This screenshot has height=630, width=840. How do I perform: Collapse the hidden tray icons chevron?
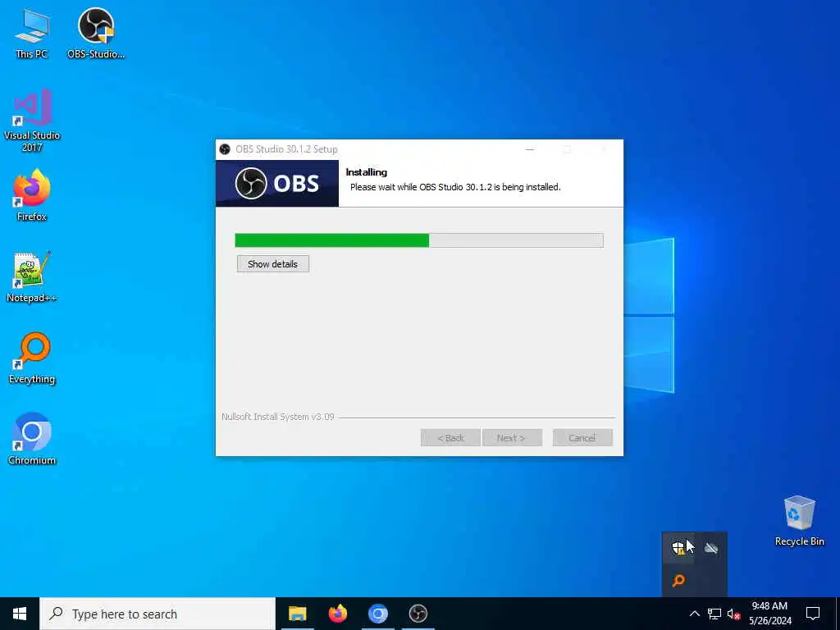tap(694, 614)
